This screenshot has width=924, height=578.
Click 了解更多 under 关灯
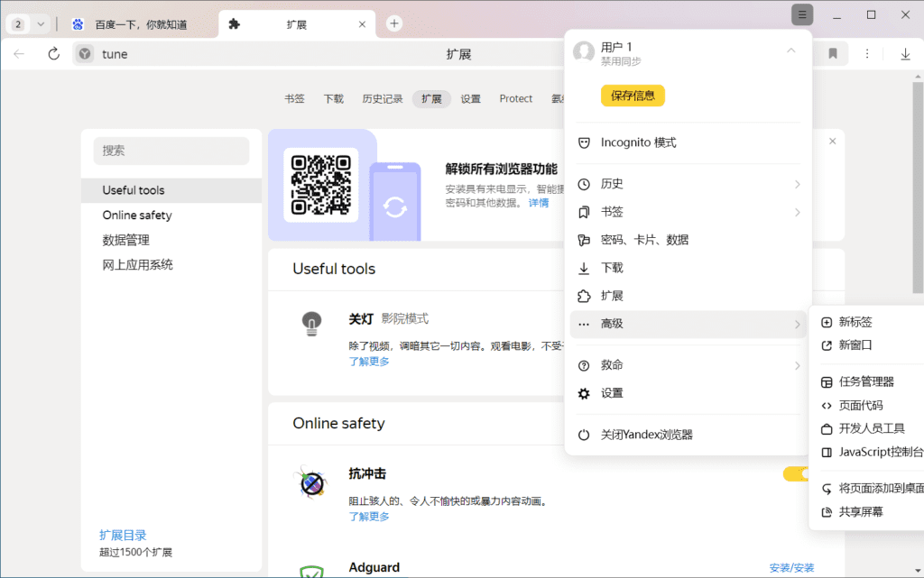(x=369, y=362)
